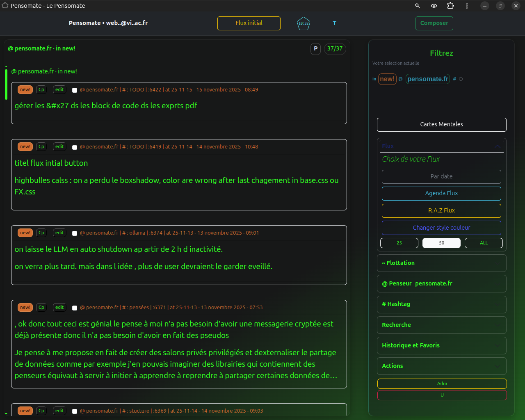The width and height of the screenshot is (525, 420).
Task: Select the checkbox on pensées note 6371
Action: (75, 308)
